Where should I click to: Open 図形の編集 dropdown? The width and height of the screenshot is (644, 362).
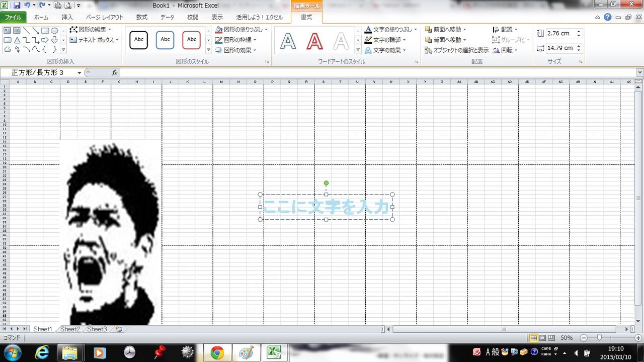92,30
